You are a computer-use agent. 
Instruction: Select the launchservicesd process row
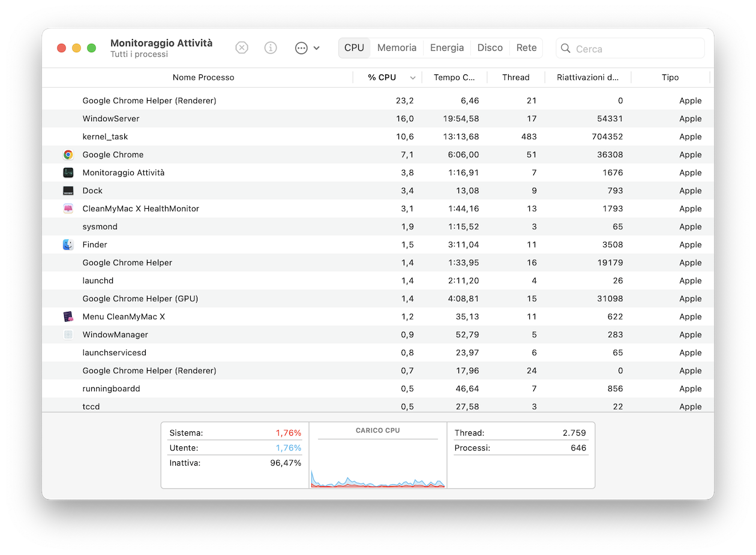(x=378, y=353)
